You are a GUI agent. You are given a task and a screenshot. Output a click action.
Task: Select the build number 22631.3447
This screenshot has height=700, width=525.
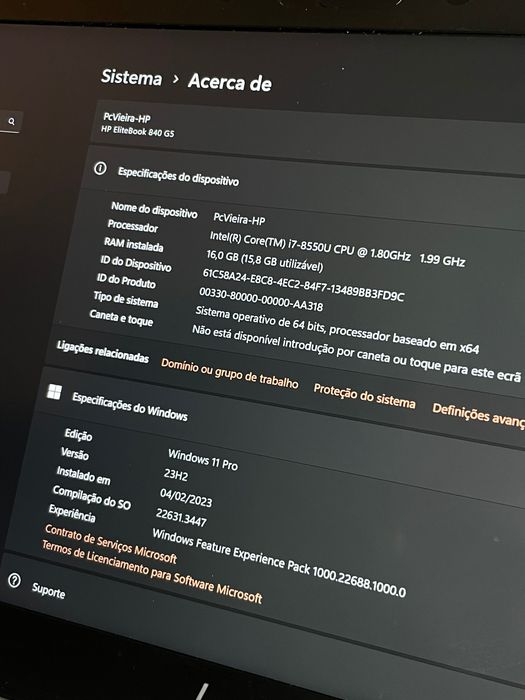181,517
